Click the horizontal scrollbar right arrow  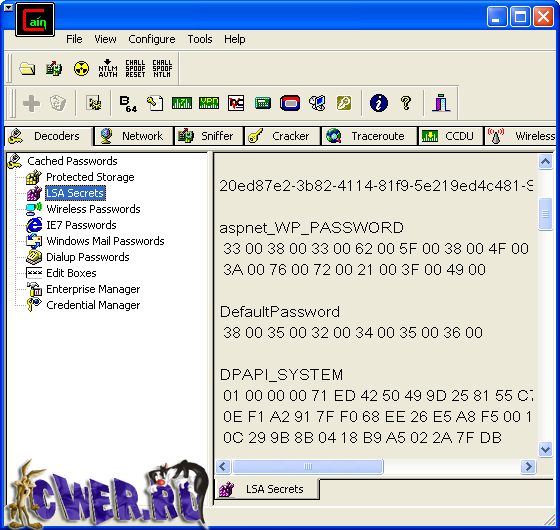[x=528, y=466]
